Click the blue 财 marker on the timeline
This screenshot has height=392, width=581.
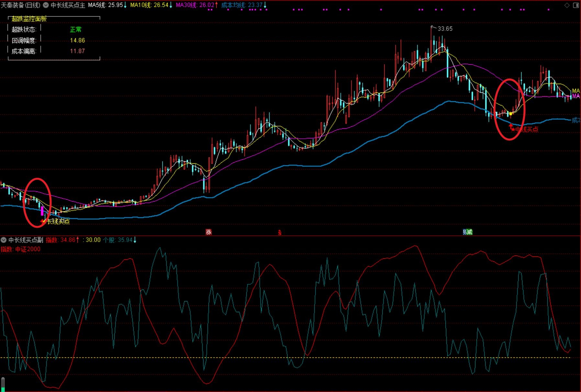(465, 232)
